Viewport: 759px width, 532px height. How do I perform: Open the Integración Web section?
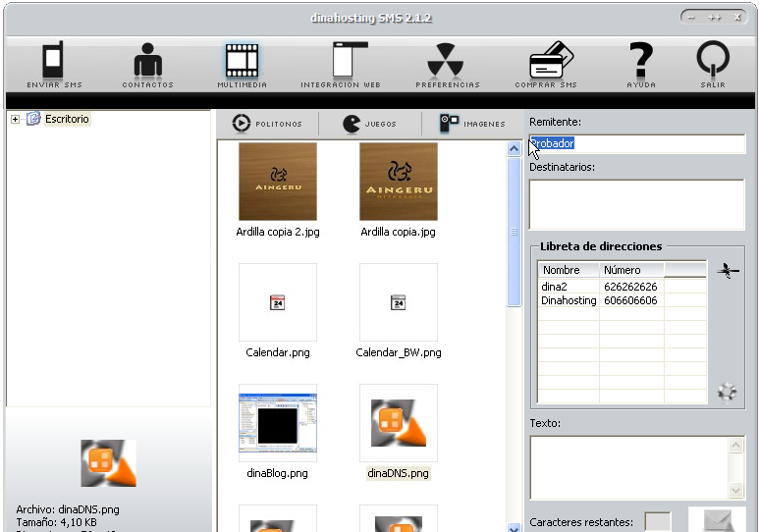341,65
